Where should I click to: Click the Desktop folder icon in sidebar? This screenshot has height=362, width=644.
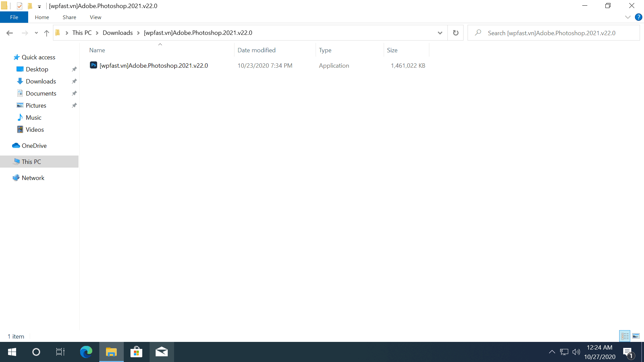pyautogui.click(x=20, y=69)
